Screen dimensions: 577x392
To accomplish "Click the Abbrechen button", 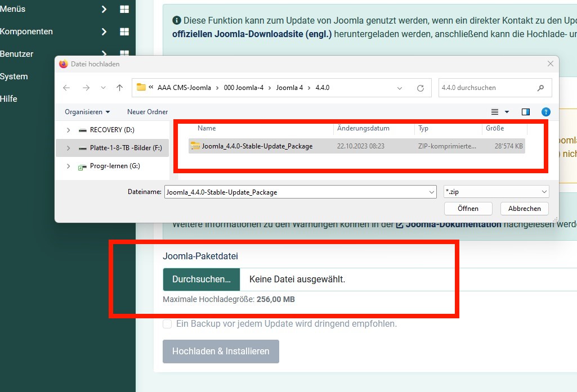I will [x=525, y=209].
